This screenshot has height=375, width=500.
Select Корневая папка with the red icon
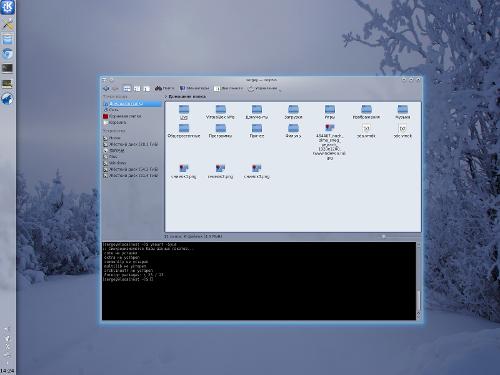132,116
